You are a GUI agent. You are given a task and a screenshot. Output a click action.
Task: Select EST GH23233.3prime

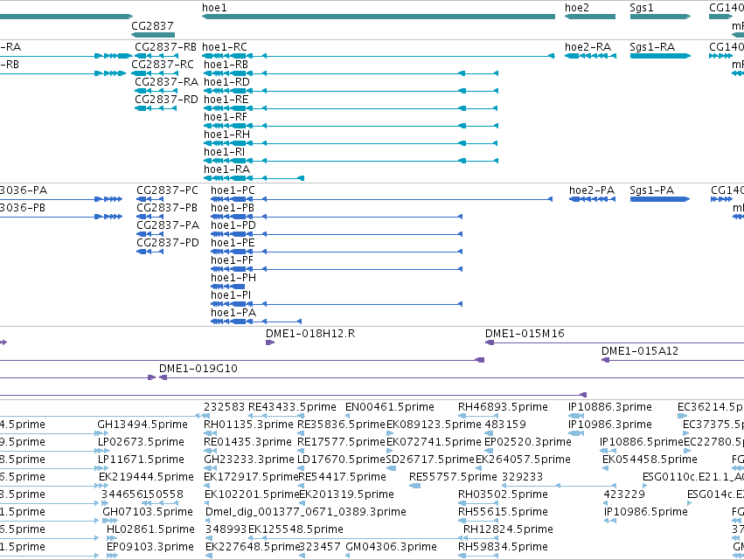pyautogui.click(x=249, y=460)
